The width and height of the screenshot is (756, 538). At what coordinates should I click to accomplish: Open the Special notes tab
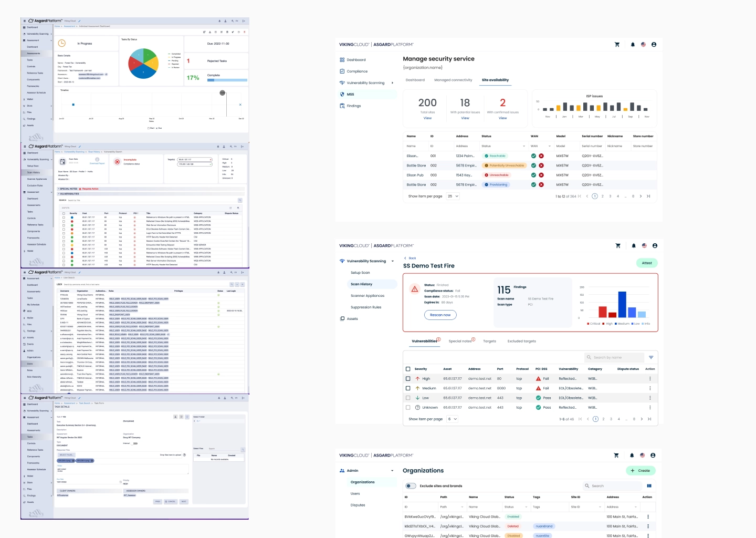click(460, 341)
